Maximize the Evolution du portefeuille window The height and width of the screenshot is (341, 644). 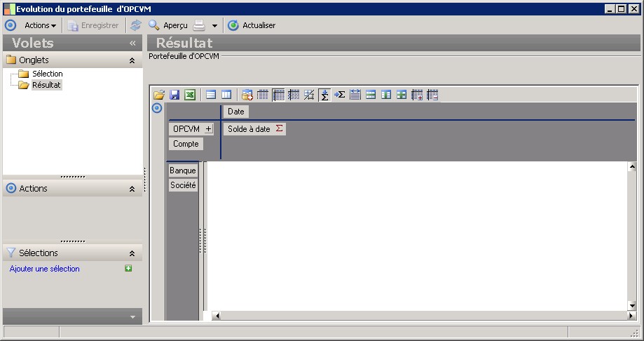622,8
